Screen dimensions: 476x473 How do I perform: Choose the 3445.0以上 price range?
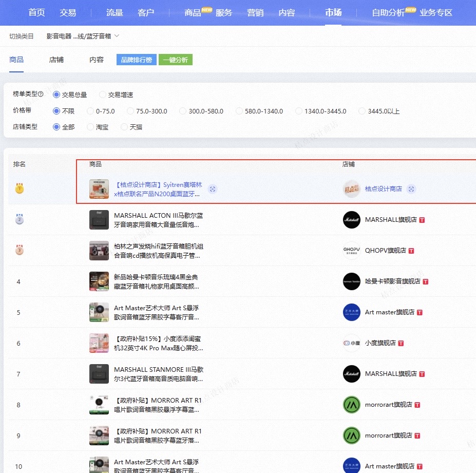click(x=362, y=111)
